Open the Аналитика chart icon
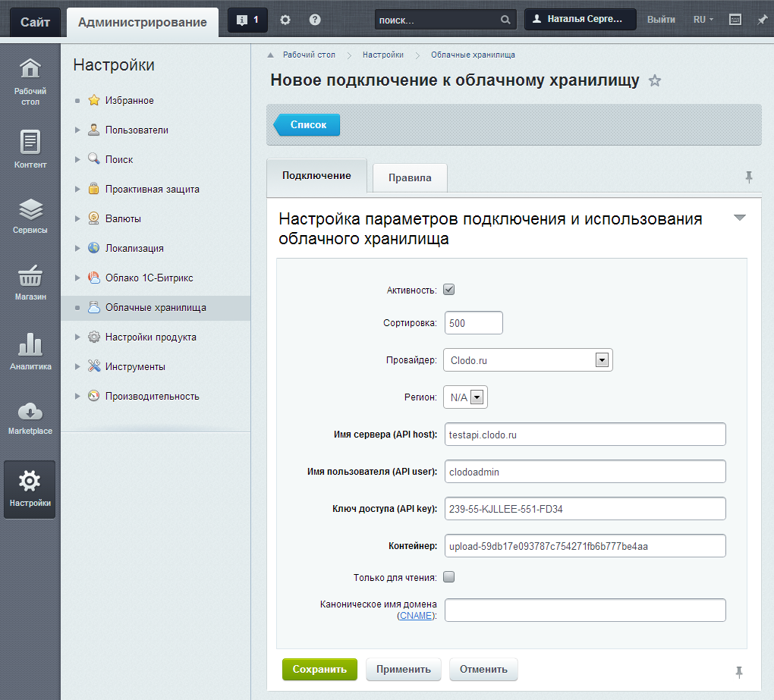Screen dimensions: 774x700 (x=30, y=345)
